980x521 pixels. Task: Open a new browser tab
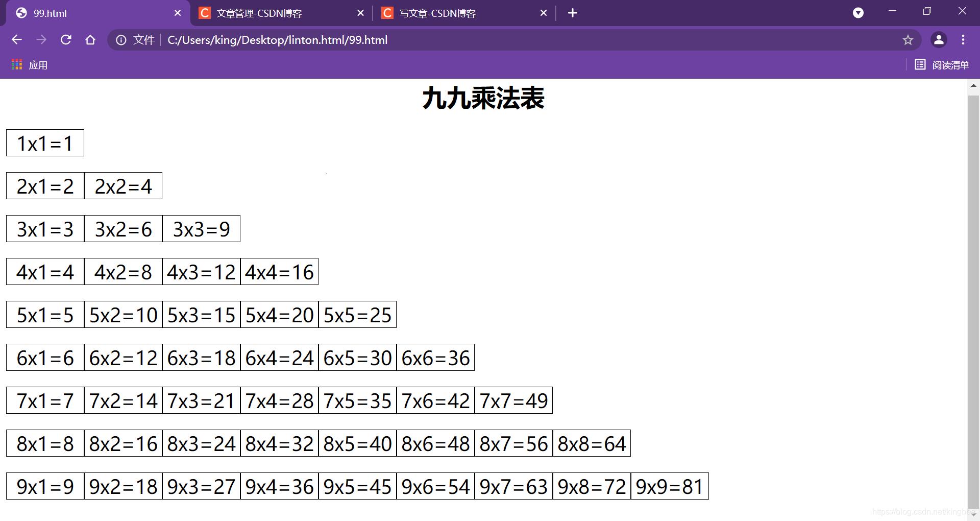click(x=573, y=13)
